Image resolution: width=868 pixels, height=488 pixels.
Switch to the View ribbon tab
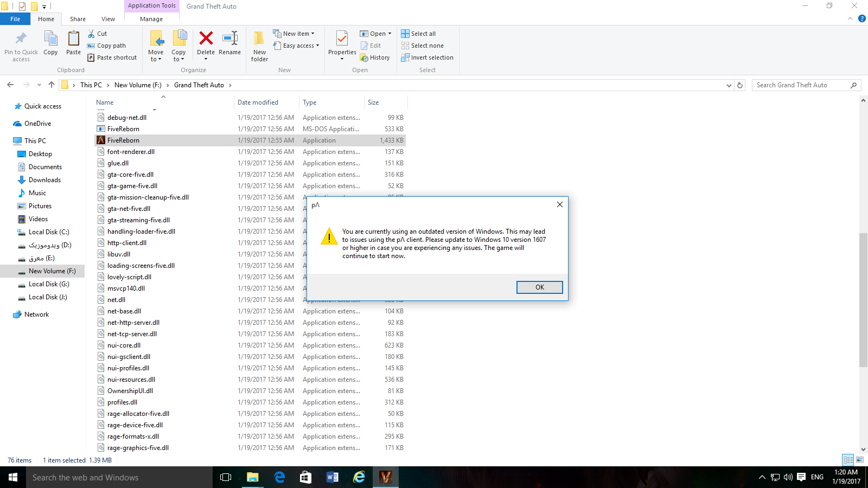(x=108, y=19)
